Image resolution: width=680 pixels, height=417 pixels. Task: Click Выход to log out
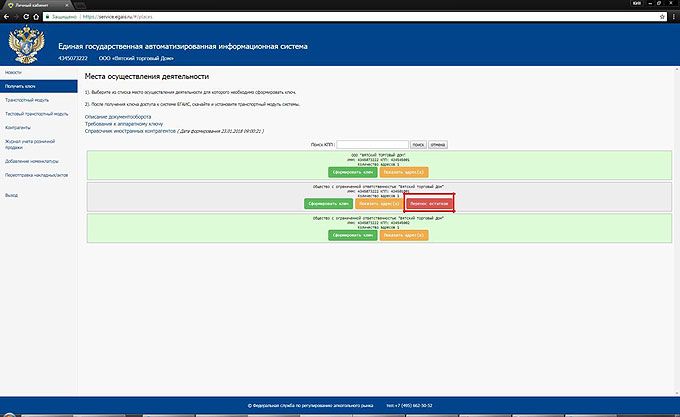(12, 195)
